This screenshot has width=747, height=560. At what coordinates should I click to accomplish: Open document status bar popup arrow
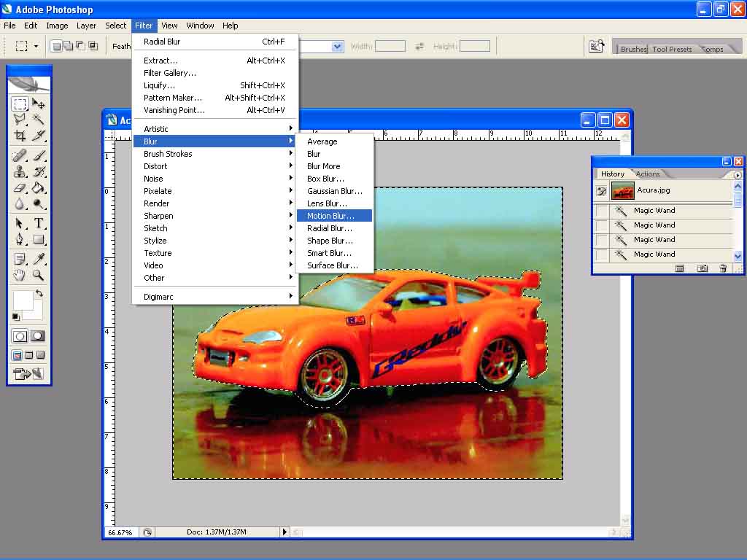pyautogui.click(x=285, y=532)
